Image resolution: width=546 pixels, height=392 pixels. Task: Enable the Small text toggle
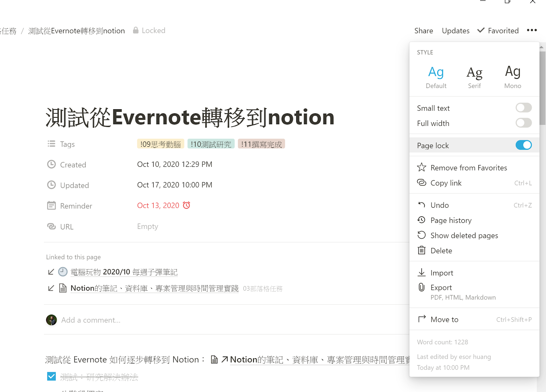pyautogui.click(x=523, y=108)
